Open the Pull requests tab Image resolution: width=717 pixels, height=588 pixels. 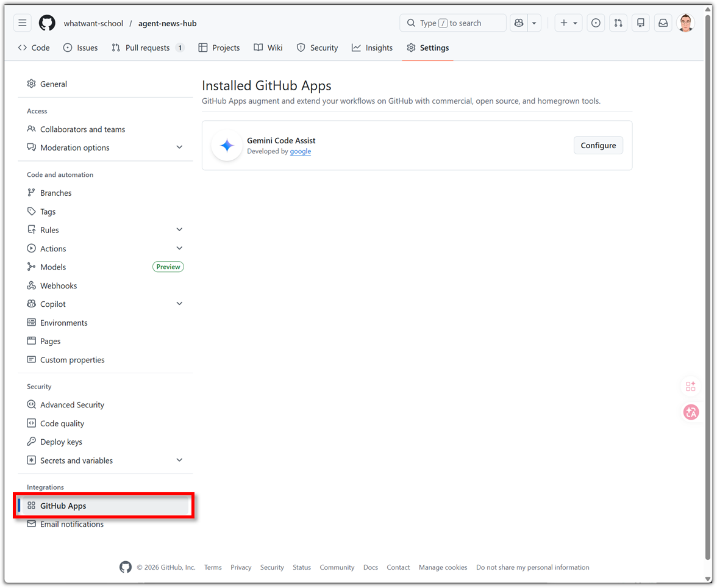pyautogui.click(x=148, y=48)
